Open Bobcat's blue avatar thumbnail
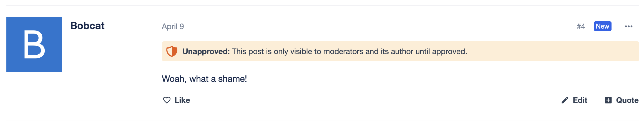Viewport: 644px width, 127px height. click(x=34, y=44)
